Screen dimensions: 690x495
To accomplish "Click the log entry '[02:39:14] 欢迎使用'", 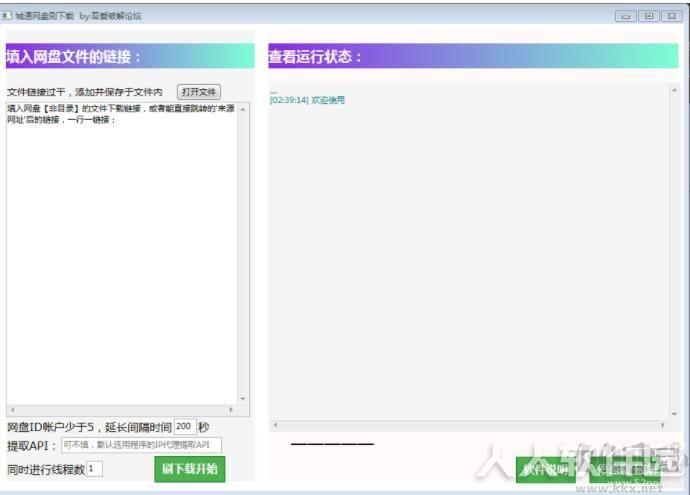I will [x=307, y=100].
